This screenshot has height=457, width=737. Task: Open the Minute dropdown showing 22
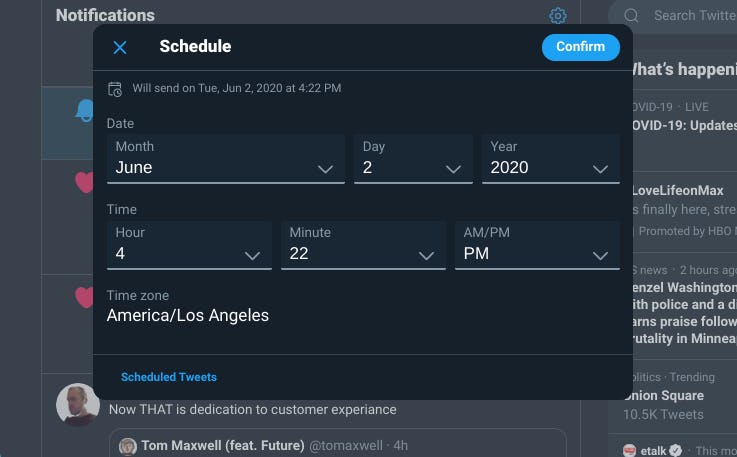click(363, 245)
